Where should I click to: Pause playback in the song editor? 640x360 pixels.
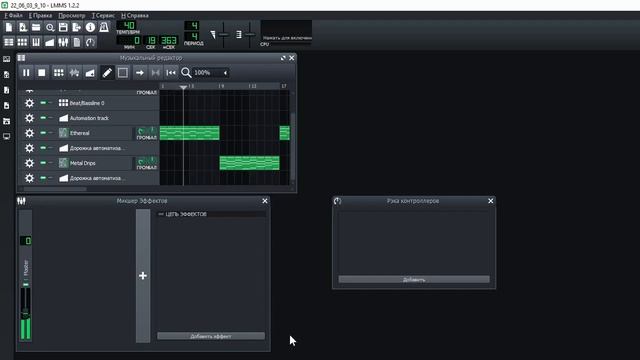26,73
